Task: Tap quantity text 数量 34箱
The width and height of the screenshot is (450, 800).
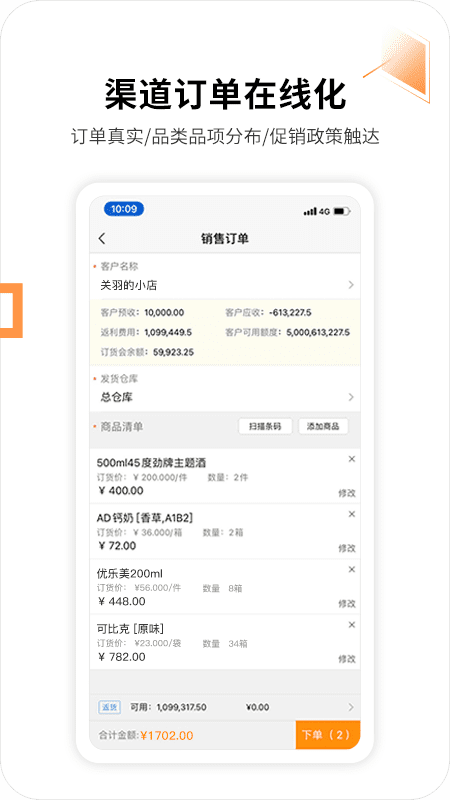Action: click(x=225, y=644)
